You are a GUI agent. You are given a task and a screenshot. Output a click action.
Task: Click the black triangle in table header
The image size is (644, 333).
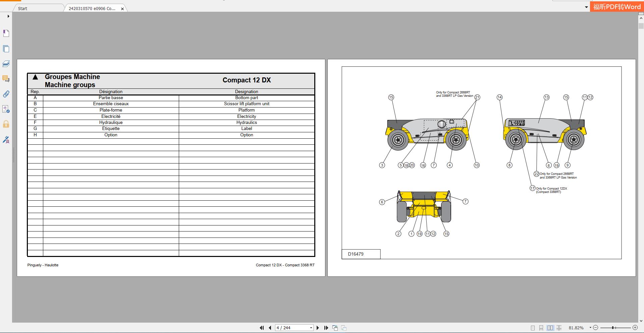coord(35,77)
